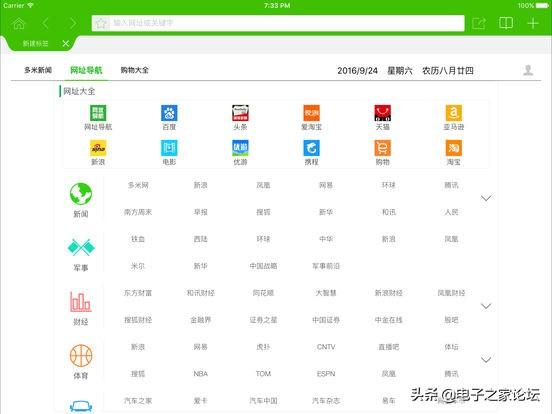Open NBA link
Screen dimensions: 552x414
201,374
